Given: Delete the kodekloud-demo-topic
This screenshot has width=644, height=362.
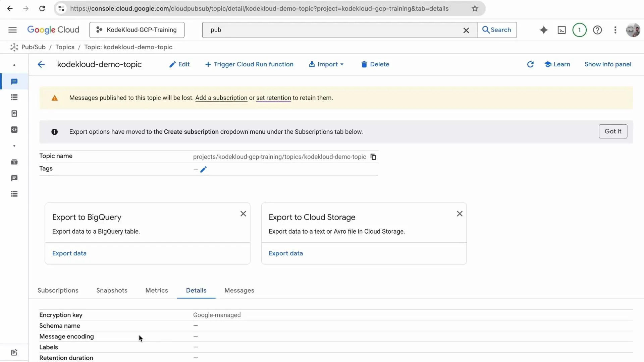Looking at the screenshot, I should (375, 64).
